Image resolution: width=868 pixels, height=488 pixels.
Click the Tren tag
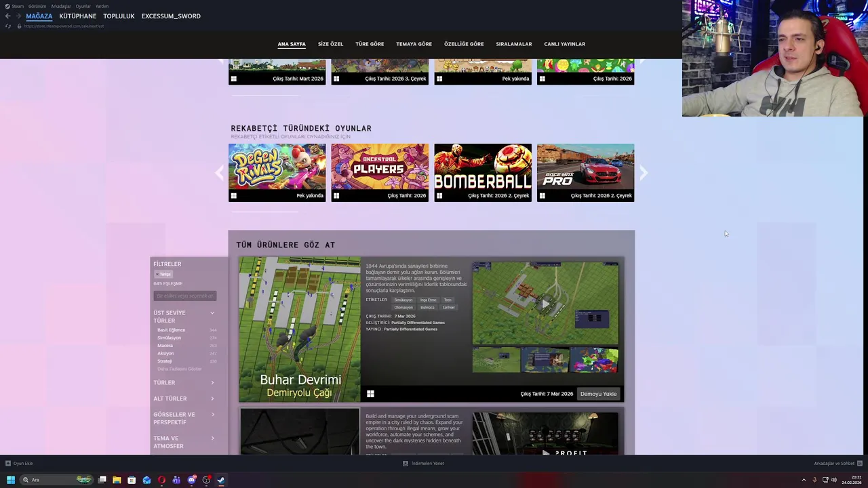click(x=448, y=300)
